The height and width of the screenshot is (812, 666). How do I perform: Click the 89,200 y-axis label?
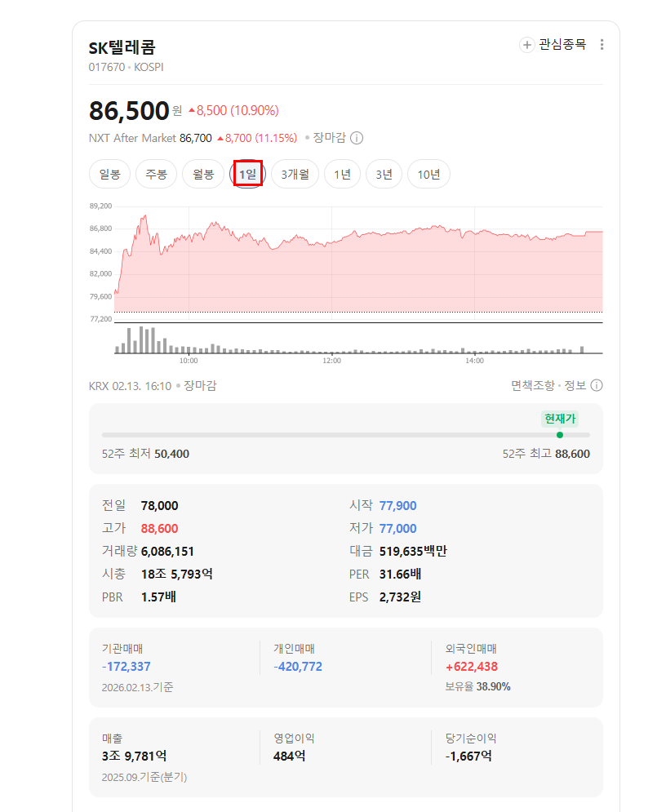click(100, 206)
